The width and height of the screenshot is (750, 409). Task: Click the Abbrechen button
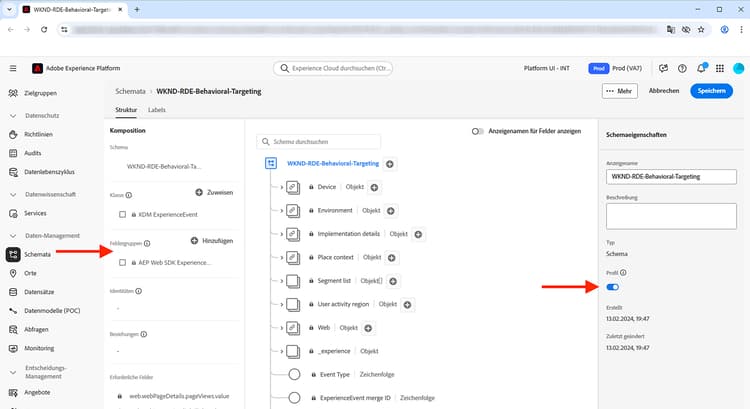(664, 91)
